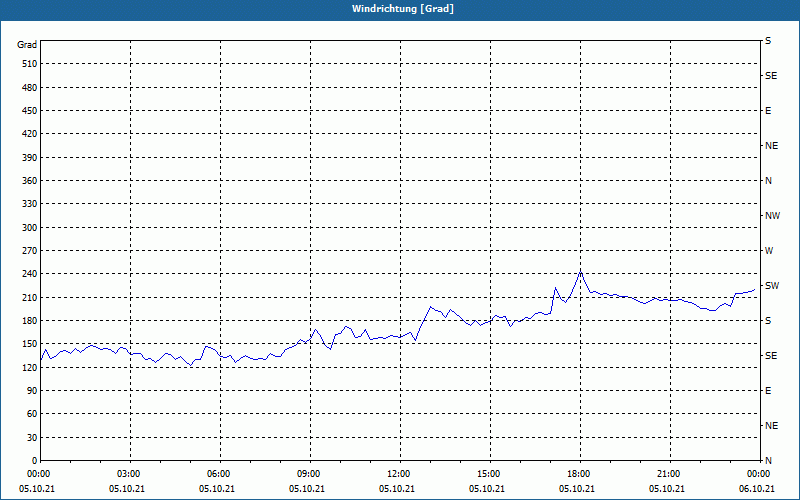The image size is (800, 500).
Task: Click the 90 degree tick label
Action: 32,390
